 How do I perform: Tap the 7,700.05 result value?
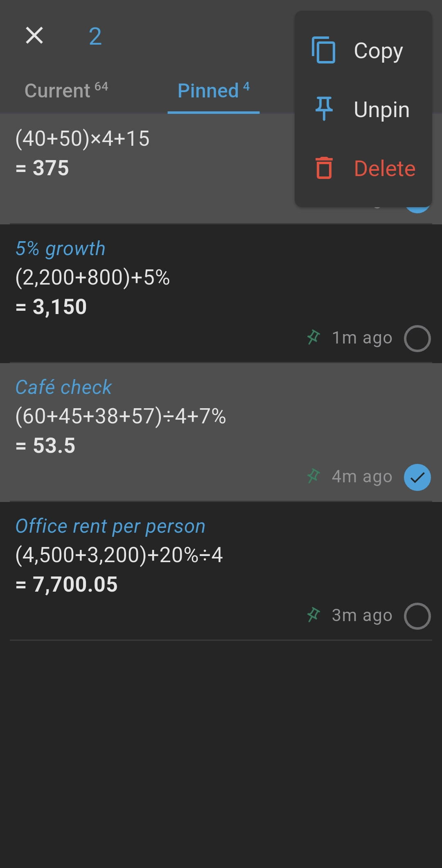(75, 584)
